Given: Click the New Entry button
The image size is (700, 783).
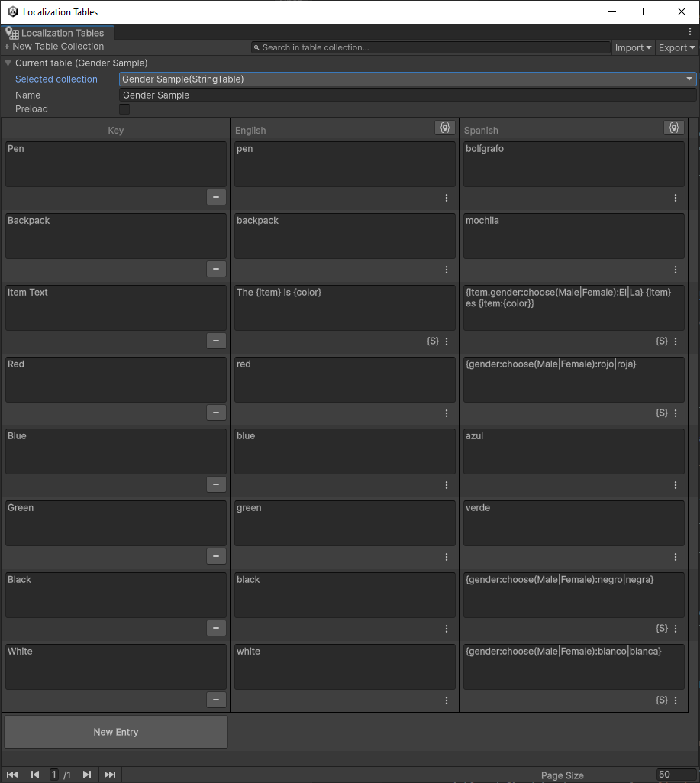Looking at the screenshot, I should [115, 731].
